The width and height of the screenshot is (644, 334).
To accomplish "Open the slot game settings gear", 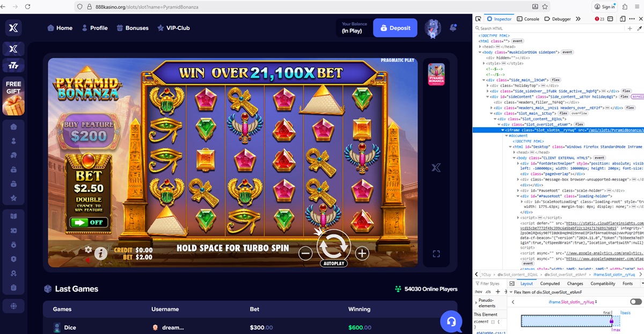I will [x=89, y=250].
